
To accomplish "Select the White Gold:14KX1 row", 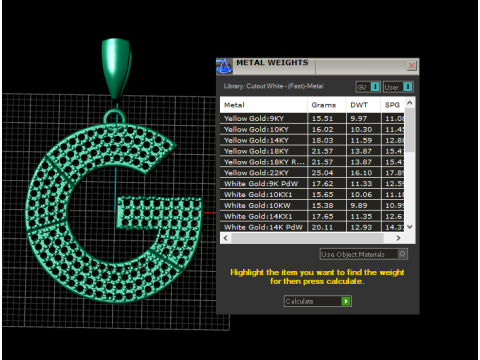I will coord(312,216).
